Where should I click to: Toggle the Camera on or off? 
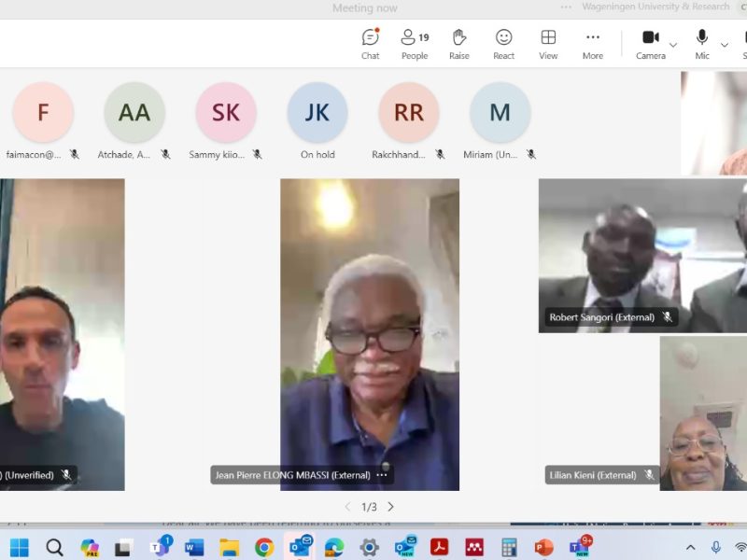pyautogui.click(x=650, y=44)
